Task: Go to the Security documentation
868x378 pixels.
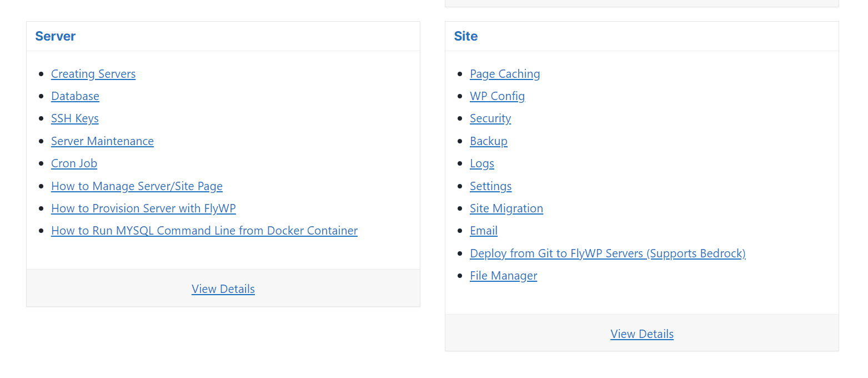Action: click(490, 118)
